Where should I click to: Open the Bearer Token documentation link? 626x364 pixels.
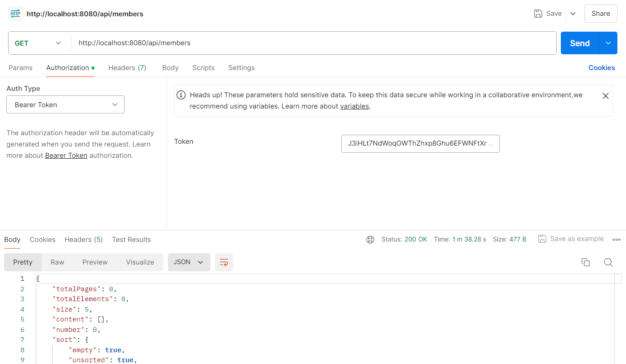tap(66, 155)
